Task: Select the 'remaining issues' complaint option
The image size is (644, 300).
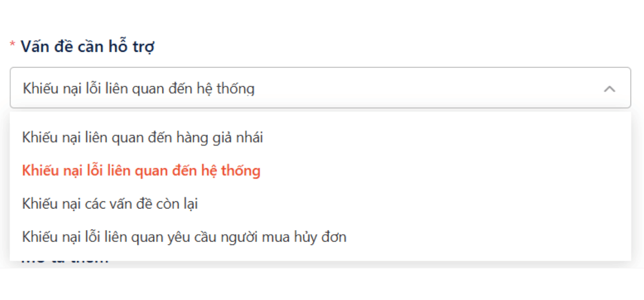Action: 110,204
